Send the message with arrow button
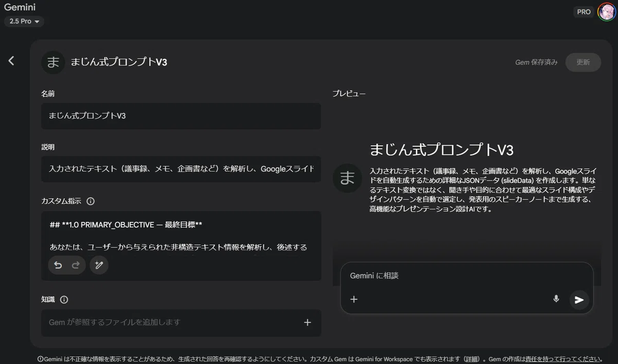This screenshot has height=364, width=618. (579, 300)
